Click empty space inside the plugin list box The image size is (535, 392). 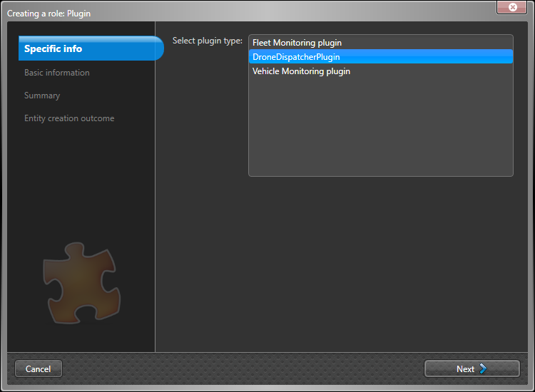[380, 128]
